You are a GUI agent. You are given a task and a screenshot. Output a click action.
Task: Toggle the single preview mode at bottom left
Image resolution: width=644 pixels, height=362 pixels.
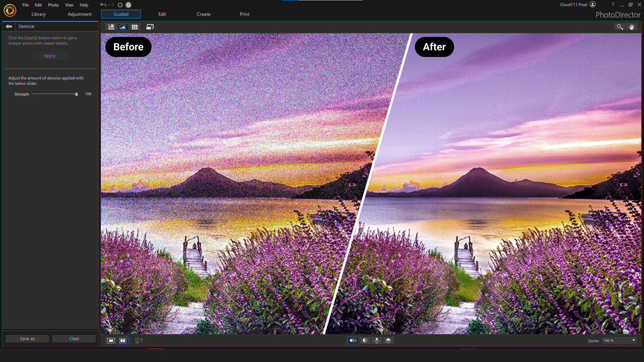coord(111,341)
